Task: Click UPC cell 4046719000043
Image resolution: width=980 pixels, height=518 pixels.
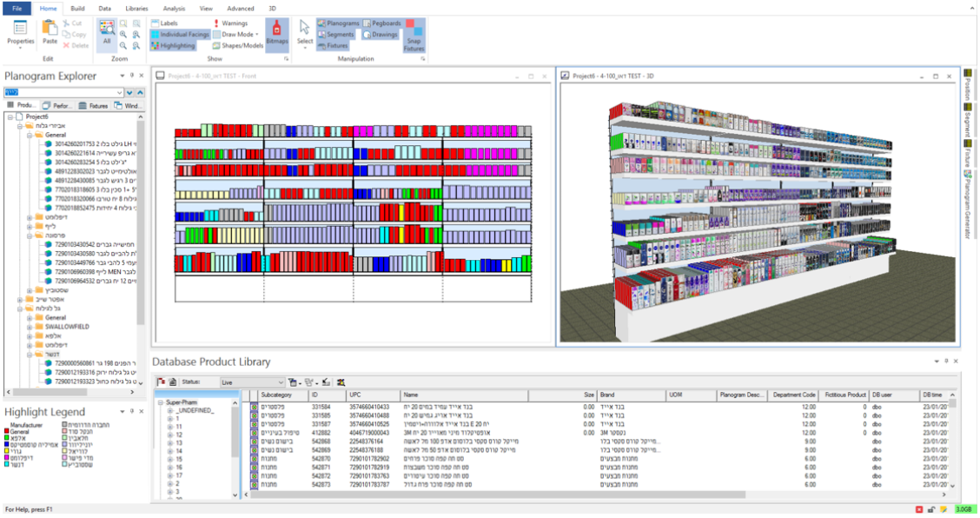Action: click(x=369, y=432)
